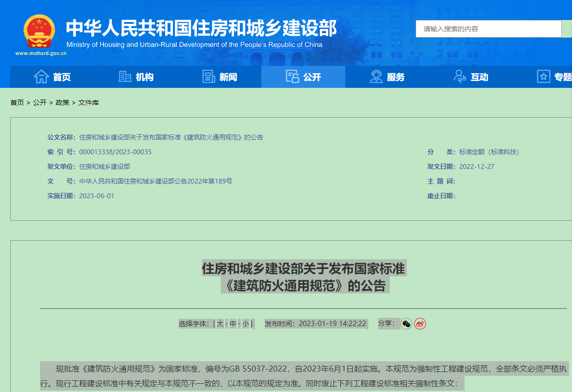
Task: Click the search input field
Action: click(x=488, y=29)
